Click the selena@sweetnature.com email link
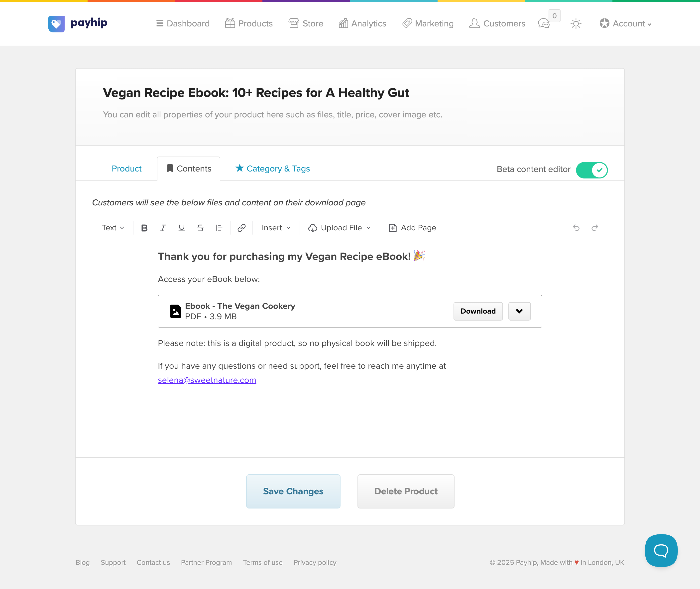Image resolution: width=700 pixels, height=589 pixels. [207, 380]
